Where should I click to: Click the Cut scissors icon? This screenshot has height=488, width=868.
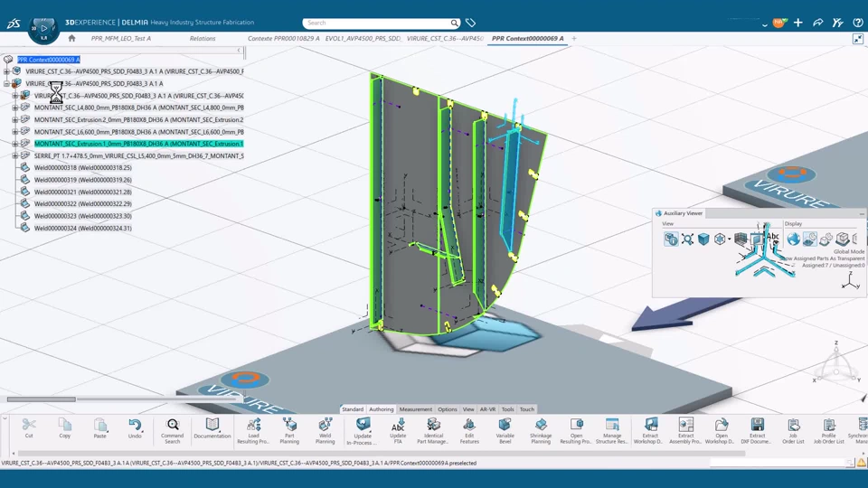click(29, 425)
